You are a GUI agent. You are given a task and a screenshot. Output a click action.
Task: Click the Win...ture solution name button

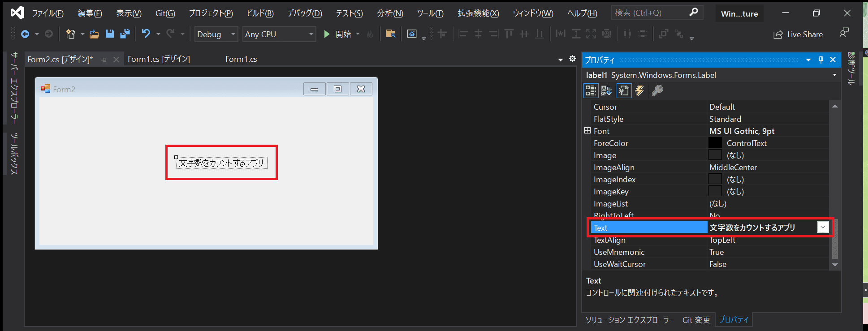(739, 13)
